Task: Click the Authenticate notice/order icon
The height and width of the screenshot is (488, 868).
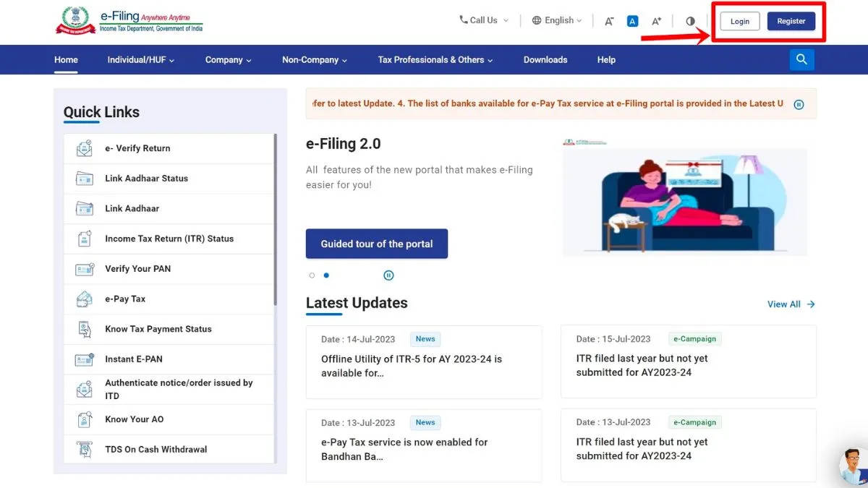Action: click(85, 389)
